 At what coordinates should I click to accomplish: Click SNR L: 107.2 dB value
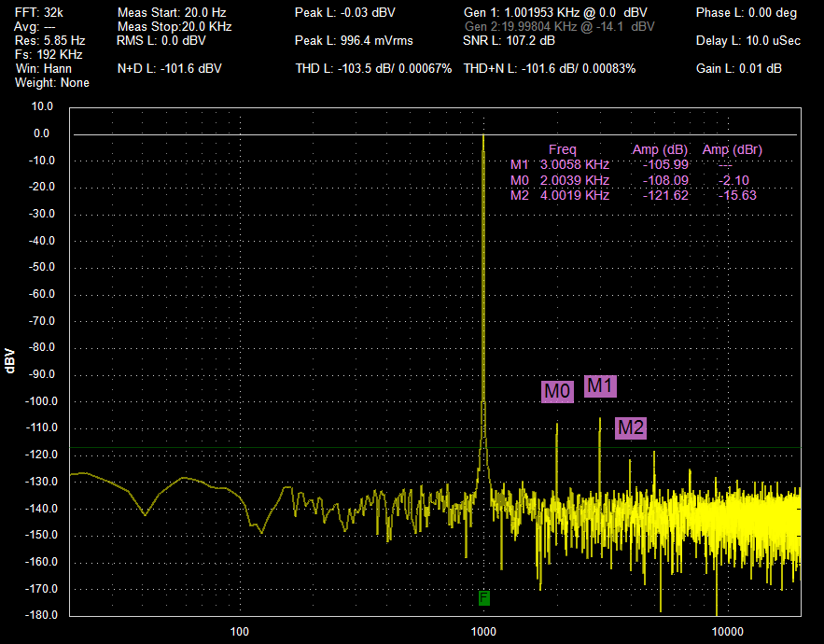click(x=509, y=40)
